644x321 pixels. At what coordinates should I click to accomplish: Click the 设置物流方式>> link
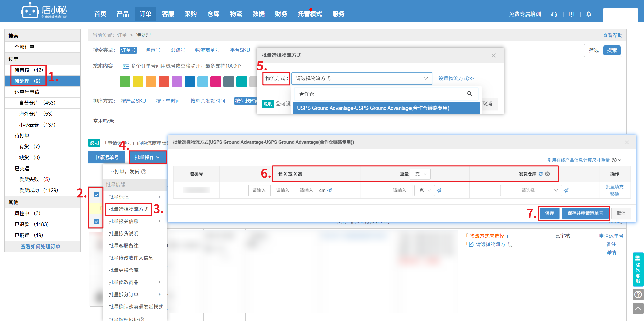click(x=456, y=78)
